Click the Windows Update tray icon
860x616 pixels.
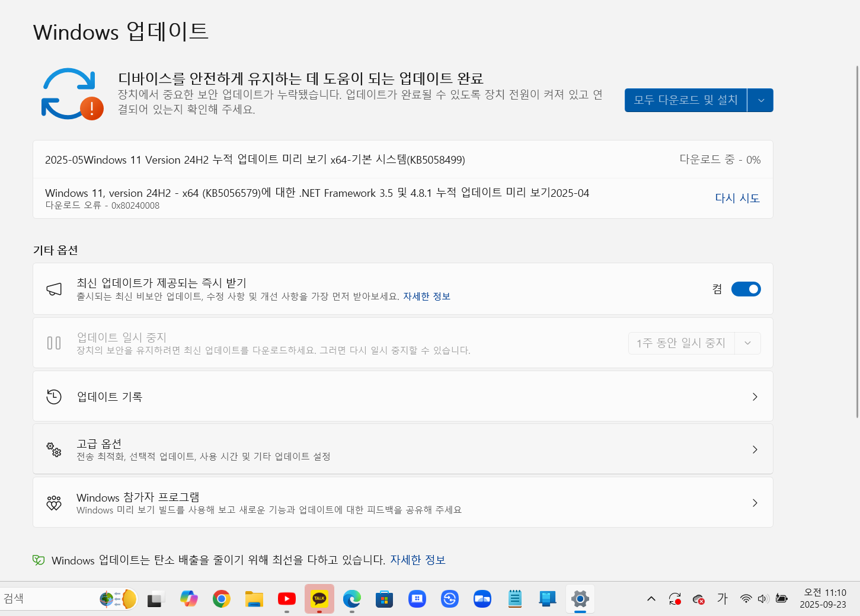pyautogui.click(x=674, y=599)
